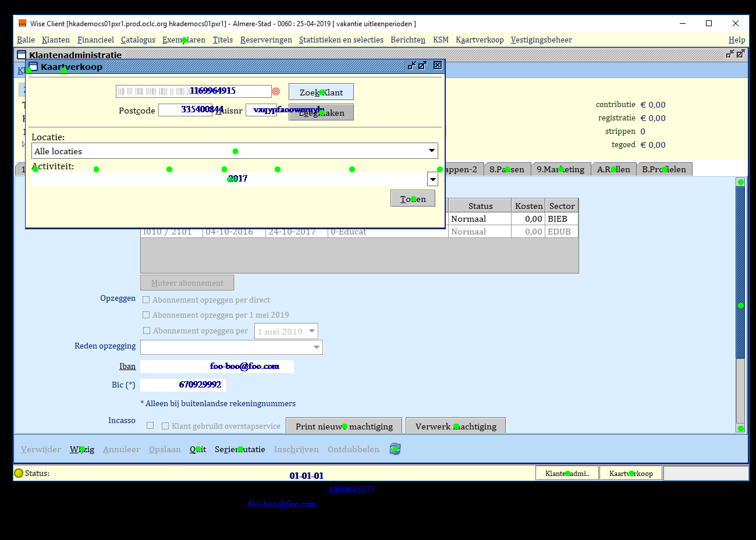Select the BIEB sector cell

[x=562, y=219]
